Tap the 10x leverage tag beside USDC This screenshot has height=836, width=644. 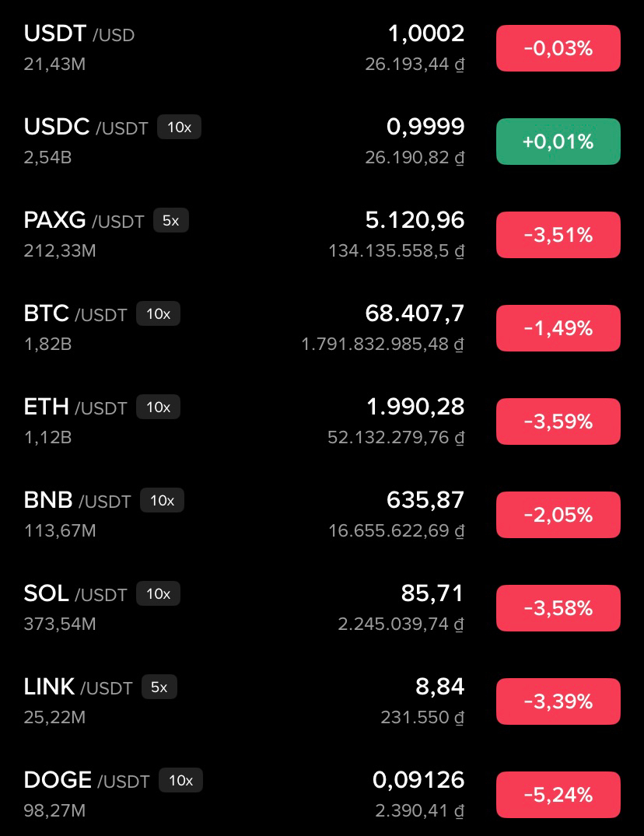pos(179,127)
